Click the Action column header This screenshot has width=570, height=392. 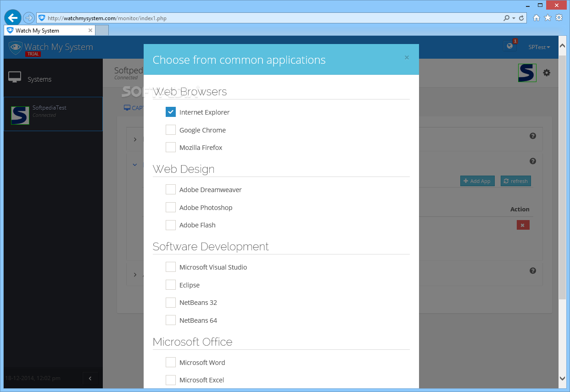[520, 209]
